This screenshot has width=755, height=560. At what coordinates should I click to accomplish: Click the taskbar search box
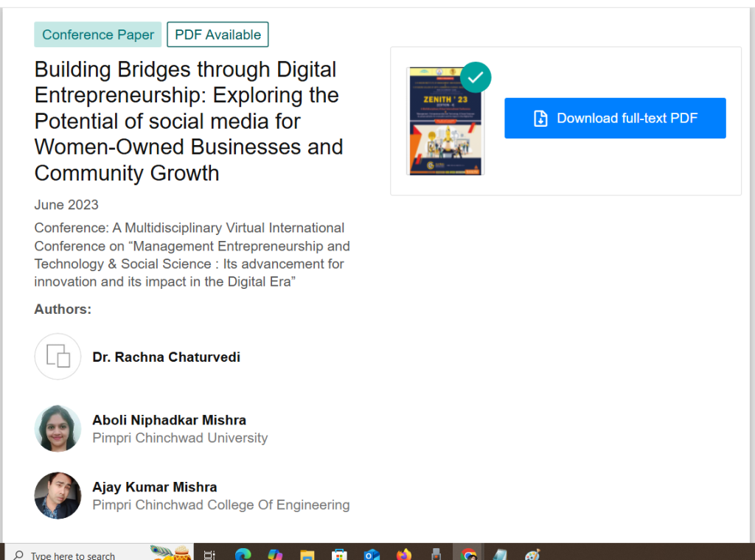point(74,553)
